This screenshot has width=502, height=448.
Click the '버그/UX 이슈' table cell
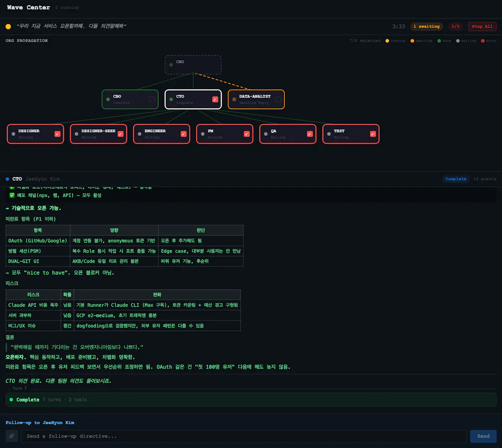33,326
